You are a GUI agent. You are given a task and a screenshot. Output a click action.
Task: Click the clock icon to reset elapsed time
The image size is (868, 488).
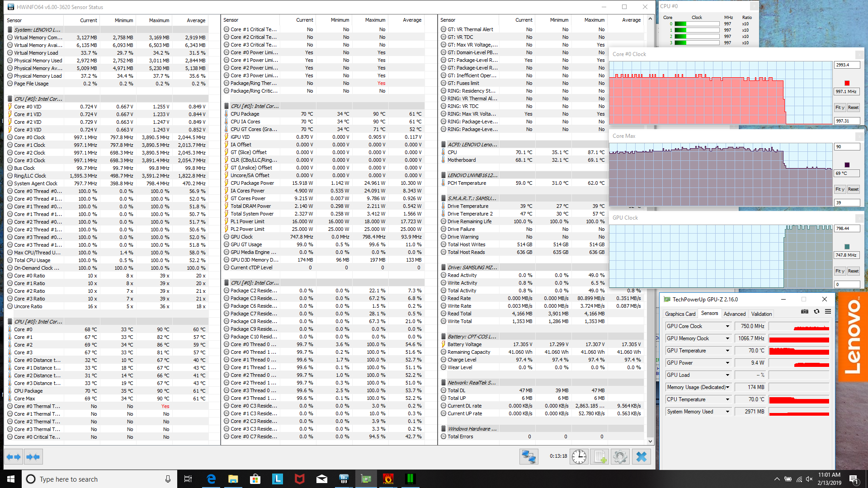click(579, 457)
